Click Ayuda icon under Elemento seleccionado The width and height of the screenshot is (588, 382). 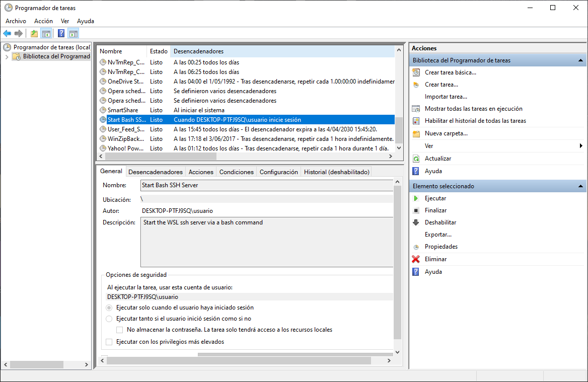[416, 272]
